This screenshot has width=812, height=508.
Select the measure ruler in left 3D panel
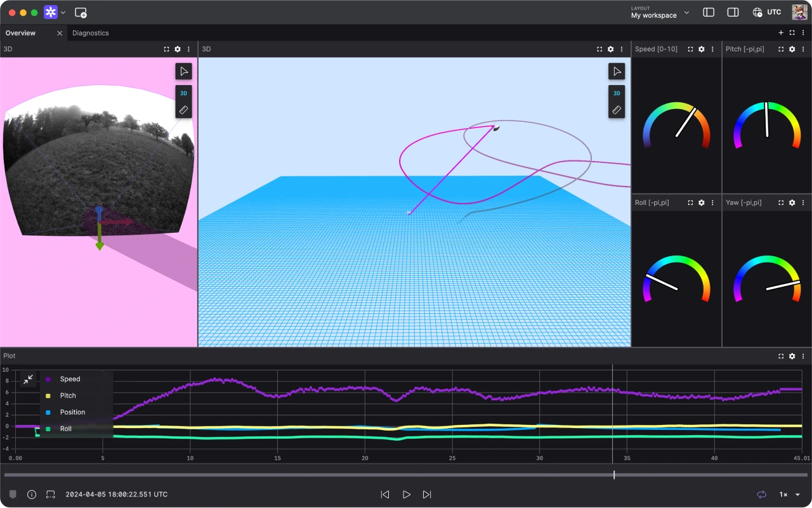coord(183,110)
